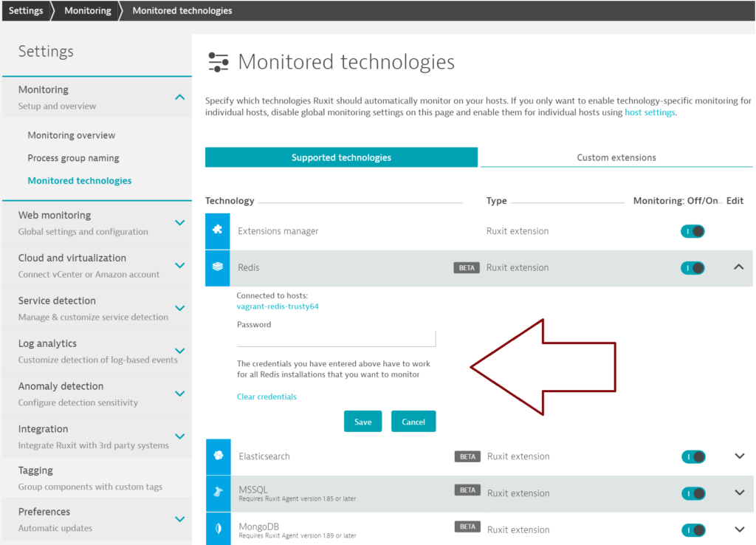Image resolution: width=756 pixels, height=545 pixels.
Task: Switch to the Custom extensions tab
Action: 616,157
